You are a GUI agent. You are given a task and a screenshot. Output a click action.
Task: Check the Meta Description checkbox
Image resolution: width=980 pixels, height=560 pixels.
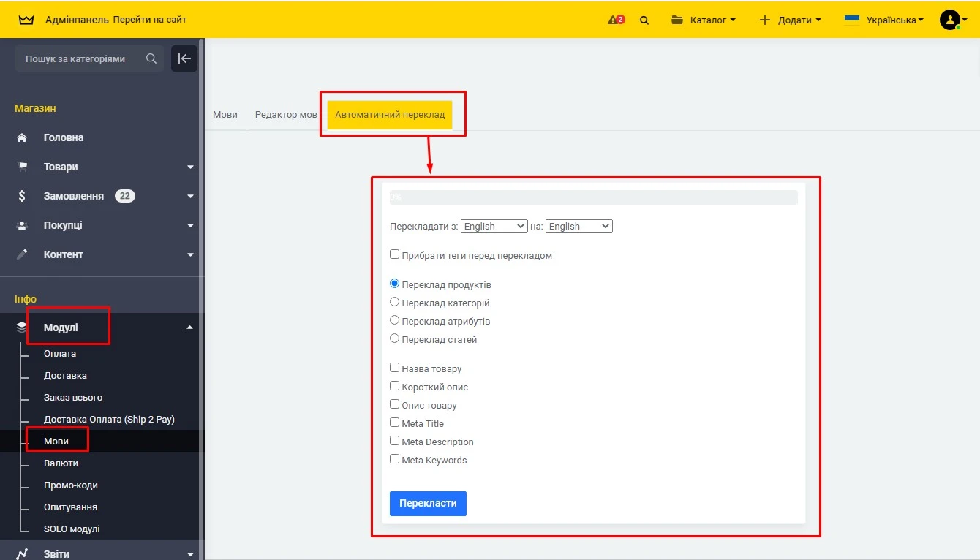click(x=394, y=440)
